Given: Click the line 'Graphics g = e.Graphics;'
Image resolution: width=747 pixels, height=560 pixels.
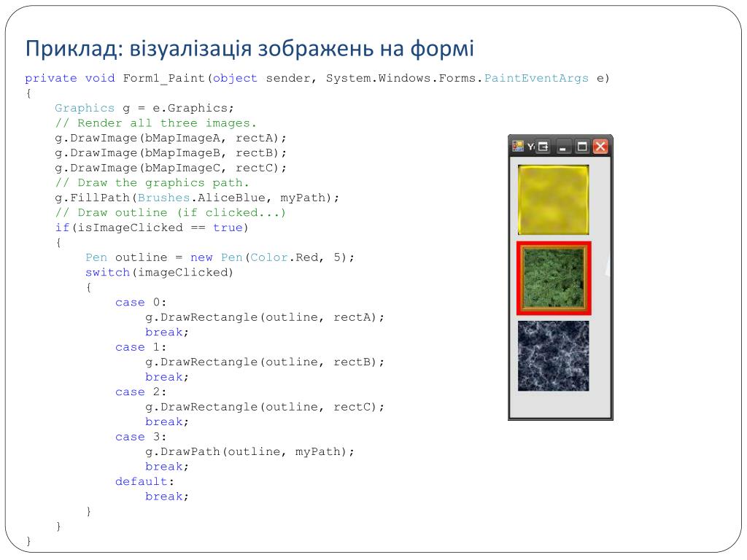Looking at the screenshot, I should (144, 108).
